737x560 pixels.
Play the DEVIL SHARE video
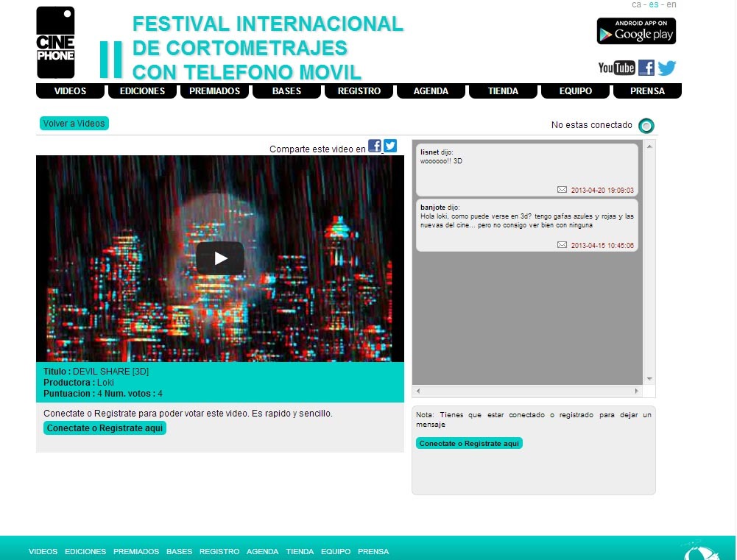tap(220, 258)
